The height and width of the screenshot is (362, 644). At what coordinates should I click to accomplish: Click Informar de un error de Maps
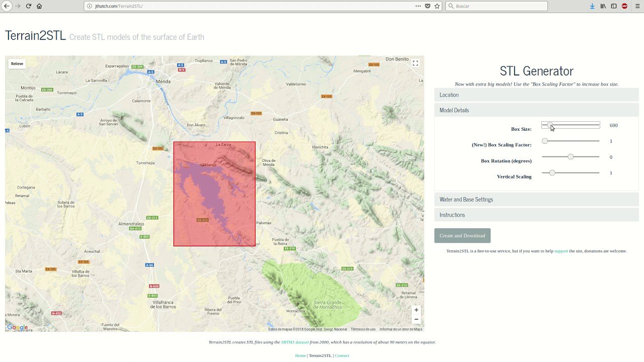pos(401,329)
